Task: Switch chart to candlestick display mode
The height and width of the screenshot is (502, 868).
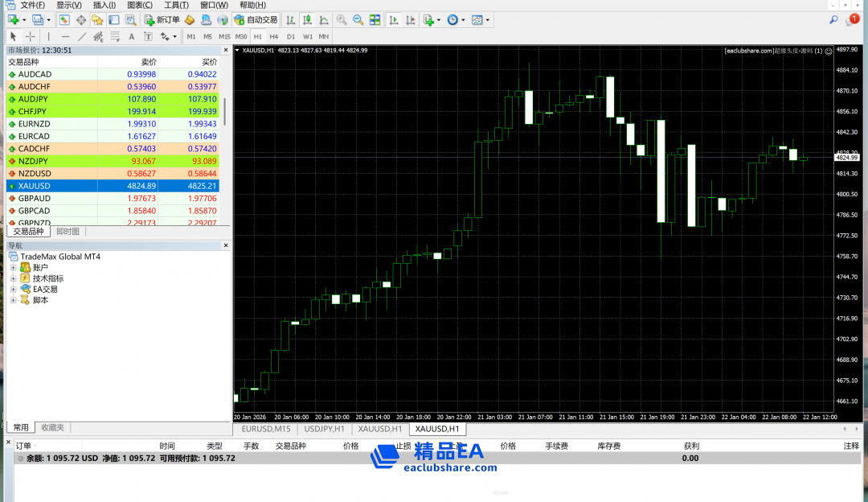Action: (306, 19)
